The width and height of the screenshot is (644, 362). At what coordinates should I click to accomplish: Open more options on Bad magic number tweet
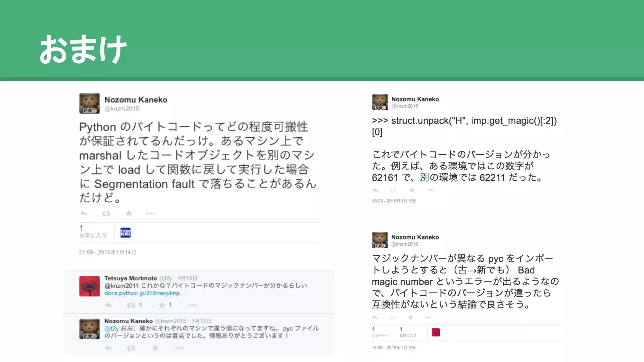[x=428, y=317]
